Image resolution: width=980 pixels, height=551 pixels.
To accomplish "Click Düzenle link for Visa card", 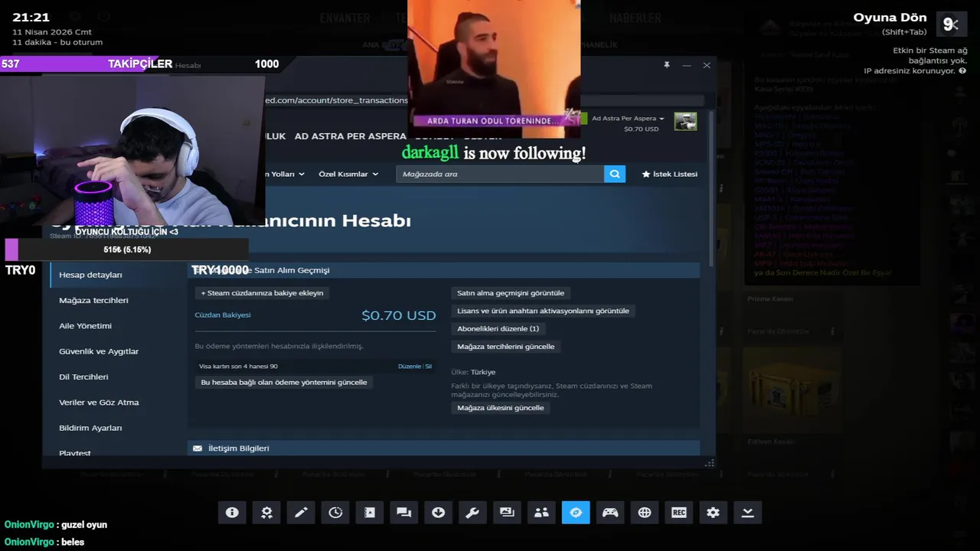I will tap(410, 367).
